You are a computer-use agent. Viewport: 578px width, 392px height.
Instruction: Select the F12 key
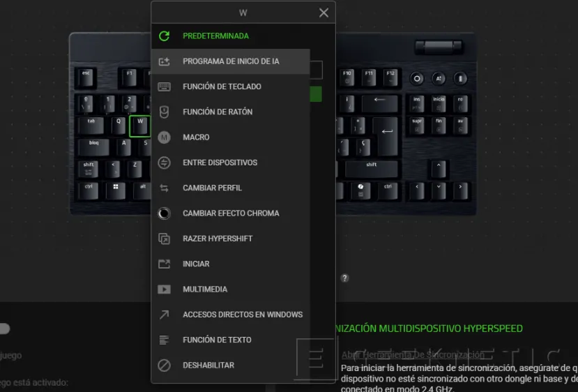(x=390, y=77)
